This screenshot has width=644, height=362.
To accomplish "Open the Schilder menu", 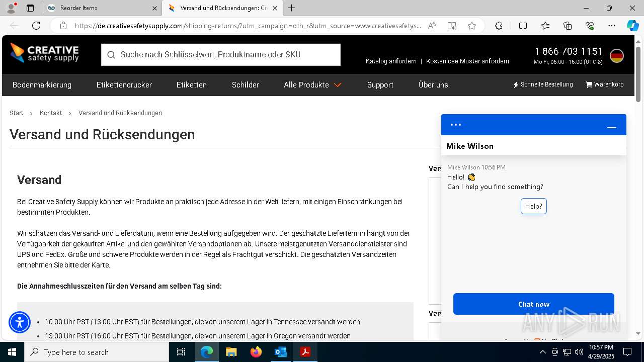I will click(x=246, y=85).
